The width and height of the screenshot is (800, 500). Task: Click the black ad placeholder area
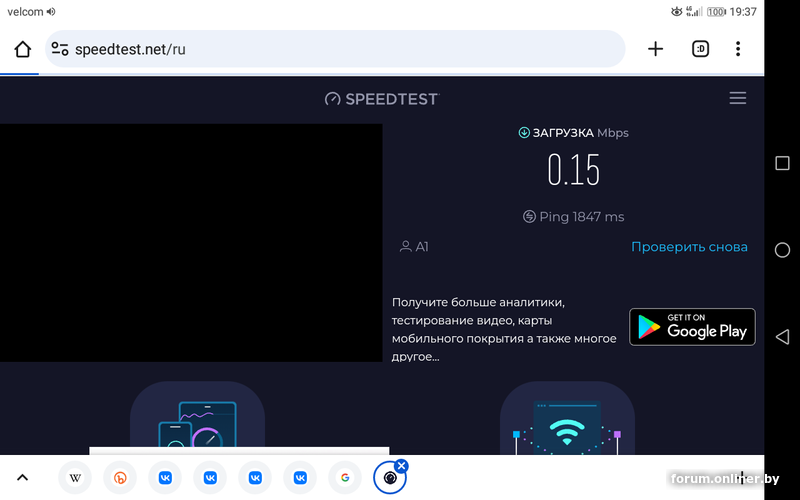[191, 243]
